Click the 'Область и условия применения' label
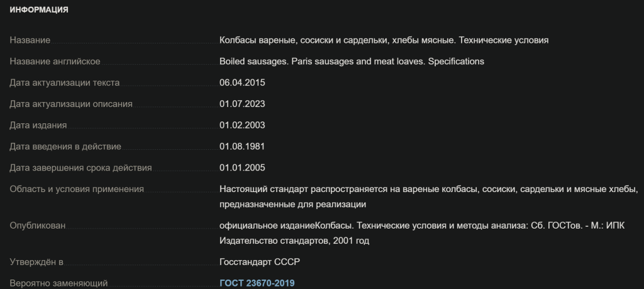The height and width of the screenshot is (289, 644). click(x=77, y=189)
